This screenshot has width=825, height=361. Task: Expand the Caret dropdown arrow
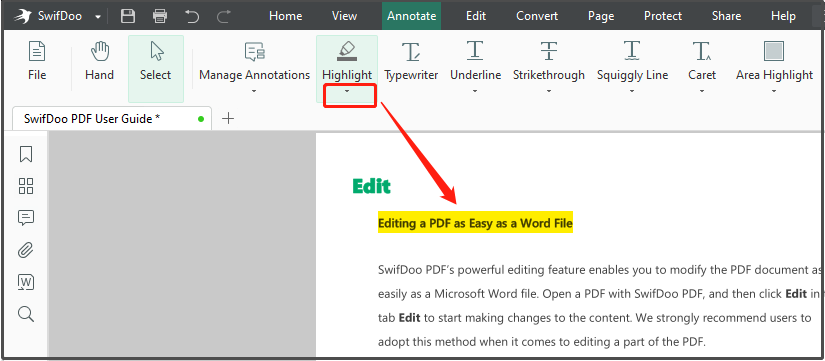pyautogui.click(x=702, y=92)
